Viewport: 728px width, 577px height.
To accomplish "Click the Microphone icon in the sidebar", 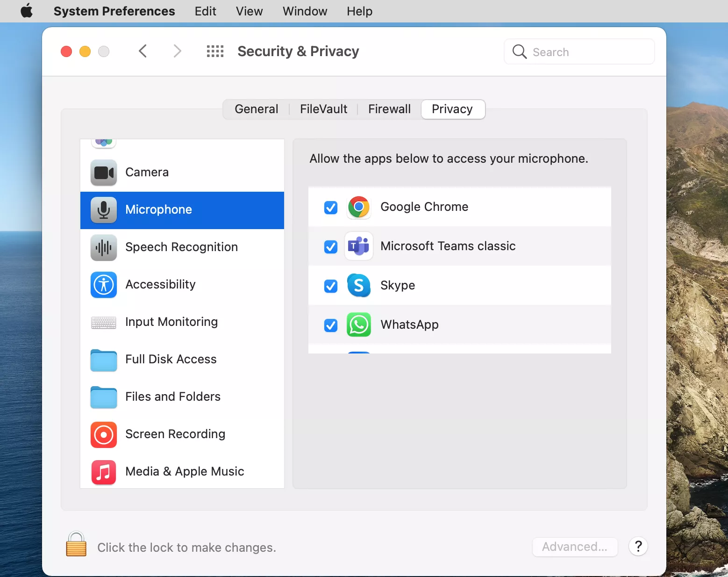I will tap(104, 210).
